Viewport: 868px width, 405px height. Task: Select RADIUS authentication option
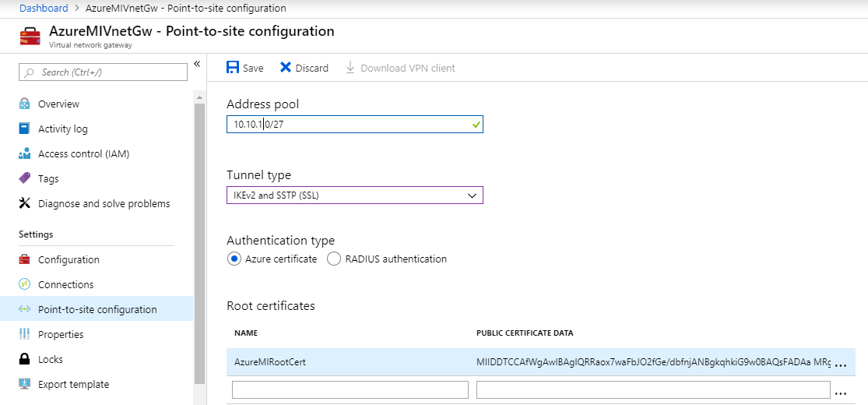334,259
